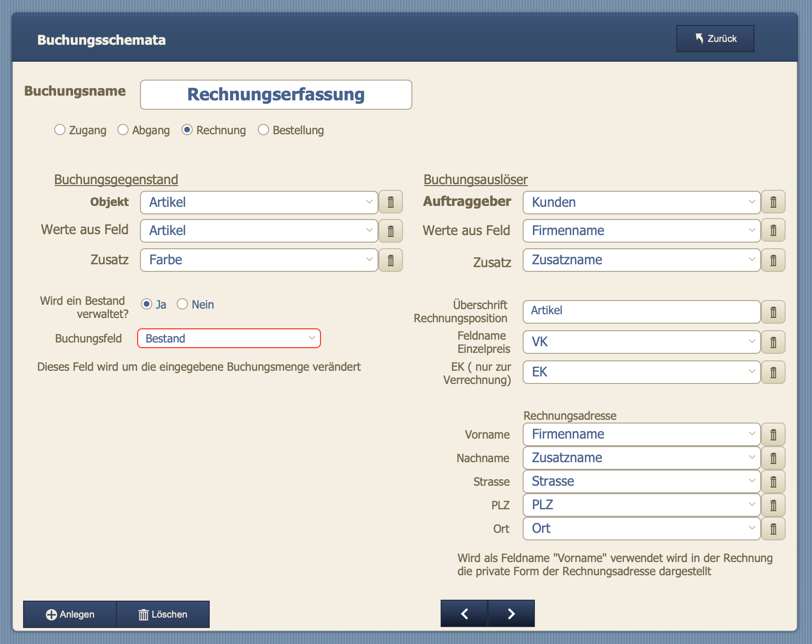The height and width of the screenshot is (644, 812).
Task: Click the Zurück button
Action: click(x=715, y=39)
